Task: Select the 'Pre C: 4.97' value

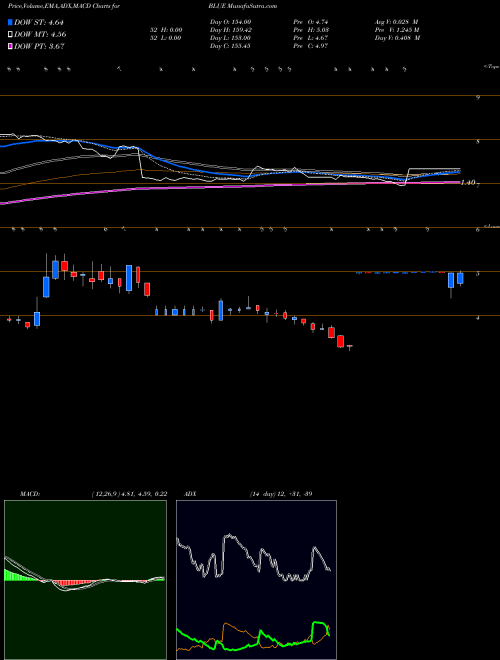Action: (x=311, y=46)
